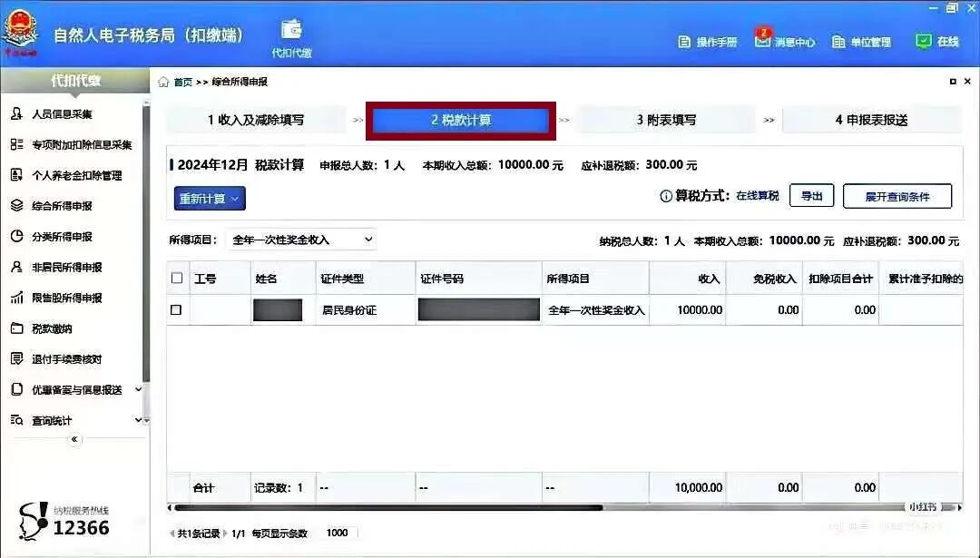
Task: Open 专项附加扣除信息采集 in the sidebar
Action: tap(74, 143)
